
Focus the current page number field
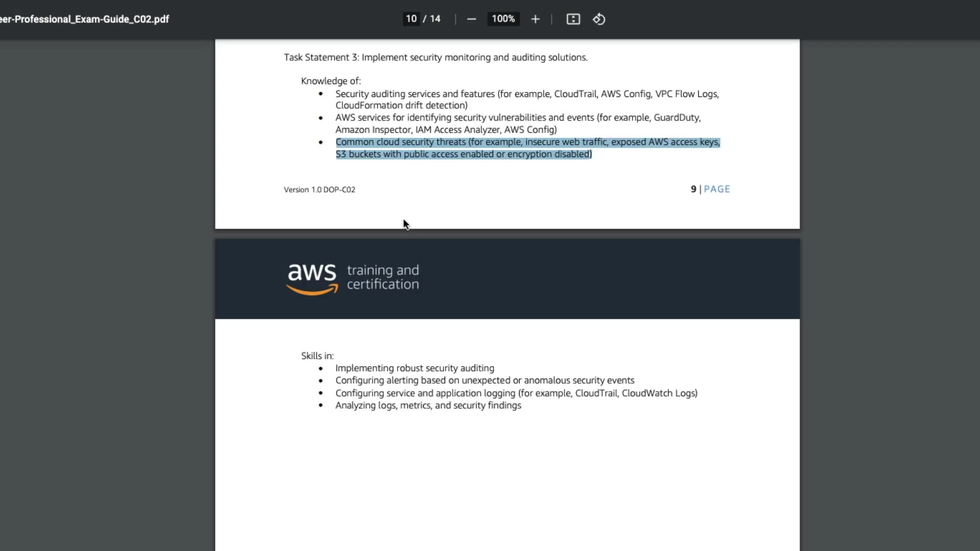tap(411, 19)
